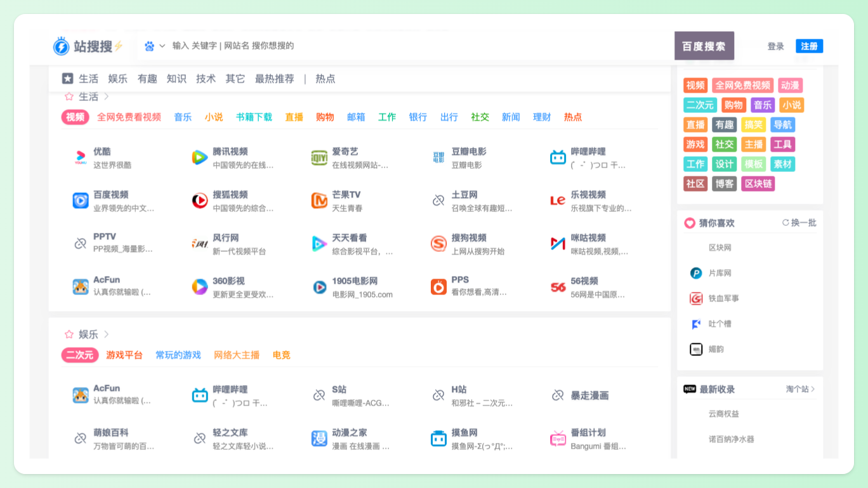The width and height of the screenshot is (868, 488).
Task: Open the 摸鱼网 site icon
Action: 438,438
